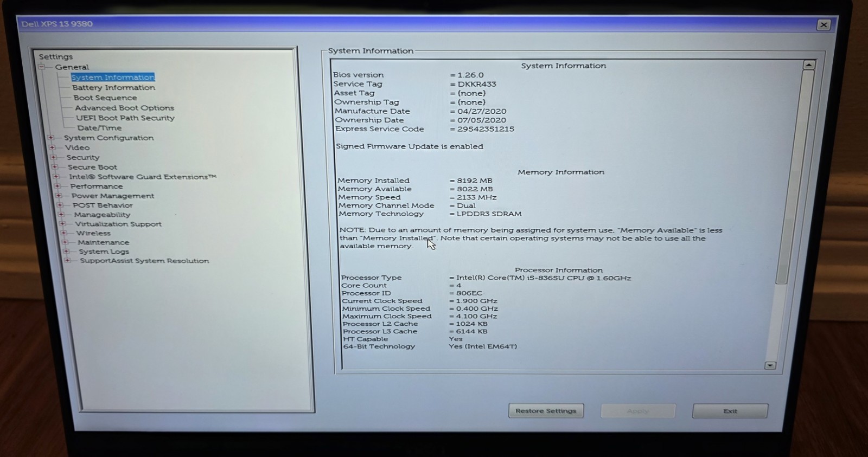Viewport: 868px width, 457px height.
Task: Select the System Configuration label
Action: coord(109,138)
